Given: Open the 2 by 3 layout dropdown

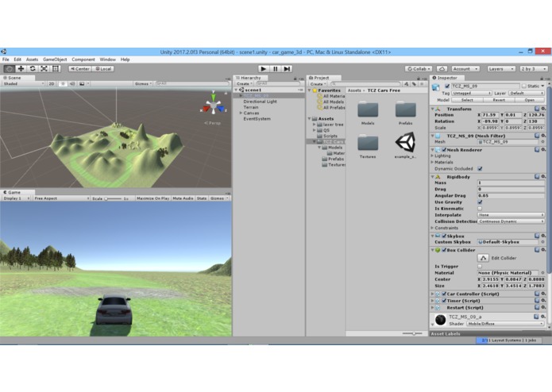Looking at the screenshot, I should point(534,68).
